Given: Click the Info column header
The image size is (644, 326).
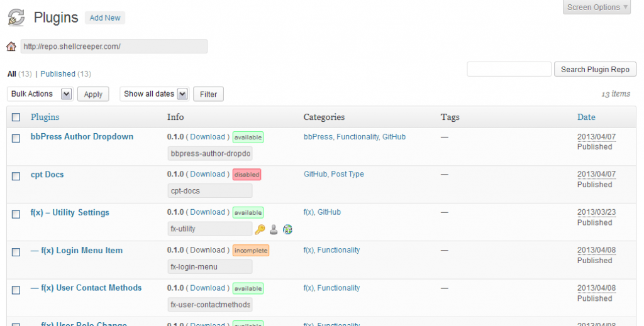Looking at the screenshot, I should pos(175,117).
